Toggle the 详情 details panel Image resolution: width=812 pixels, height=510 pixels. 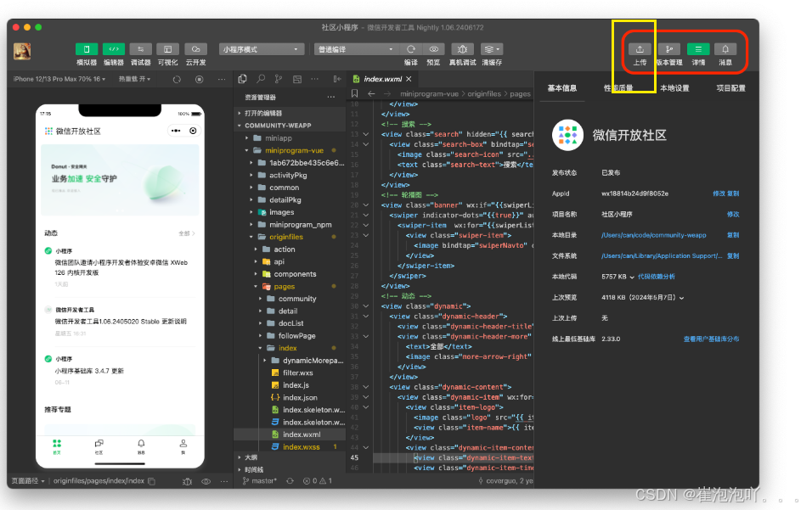tap(698, 49)
